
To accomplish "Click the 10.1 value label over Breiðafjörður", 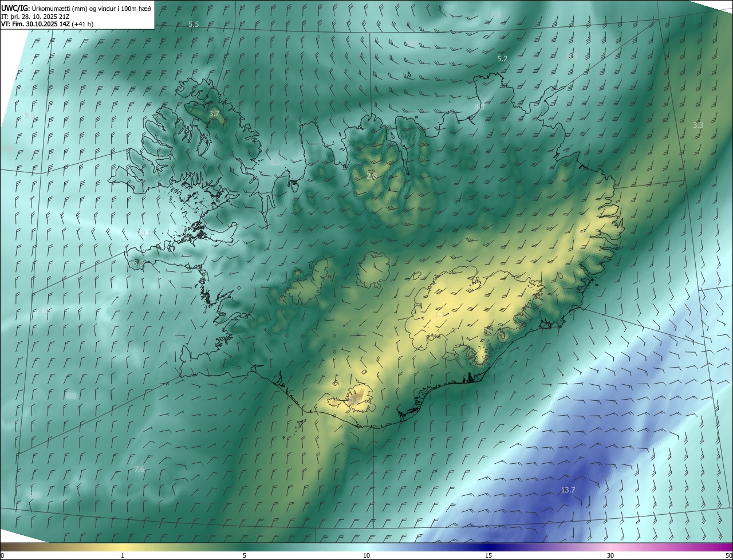I will coord(145,233).
